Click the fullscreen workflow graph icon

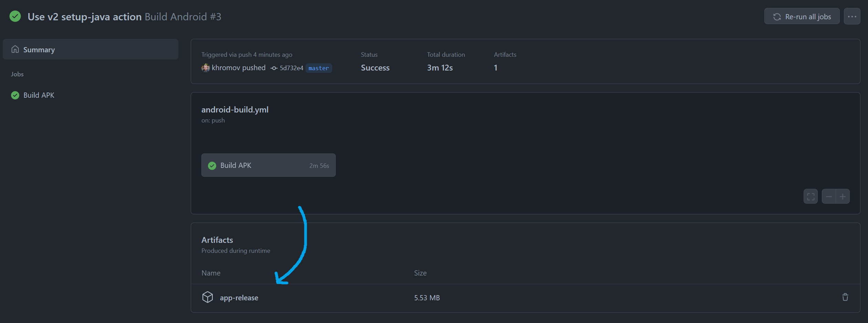(811, 196)
